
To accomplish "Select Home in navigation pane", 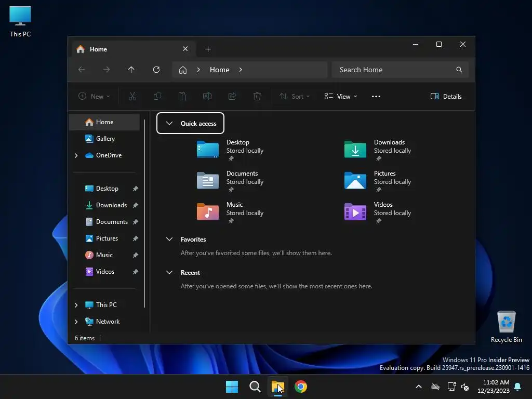I will pyautogui.click(x=104, y=122).
